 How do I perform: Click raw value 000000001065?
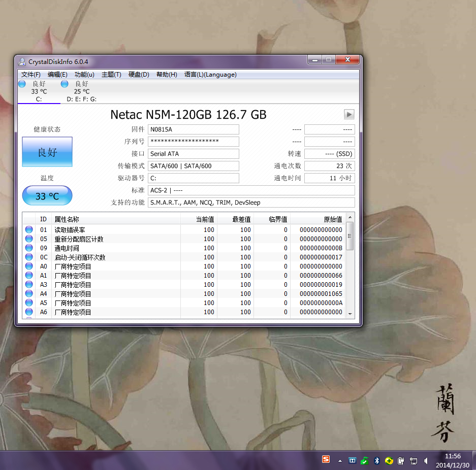click(x=321, y=293)
